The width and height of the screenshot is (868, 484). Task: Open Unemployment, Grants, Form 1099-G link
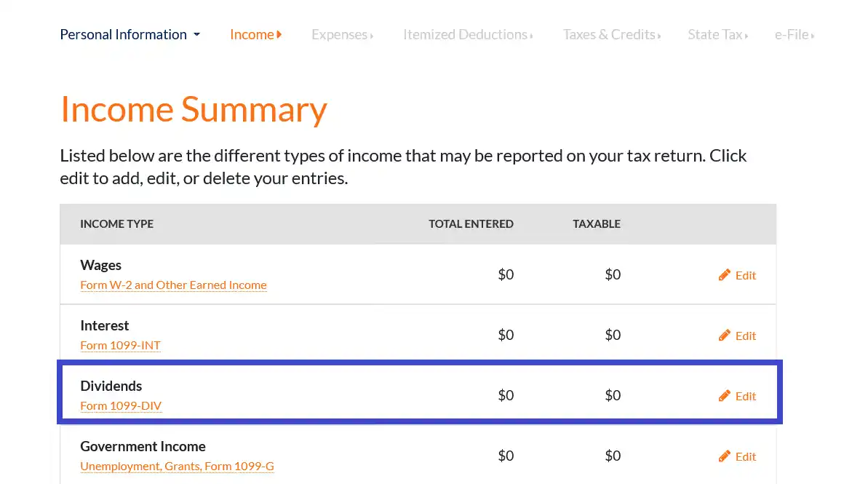coord(177,466)
